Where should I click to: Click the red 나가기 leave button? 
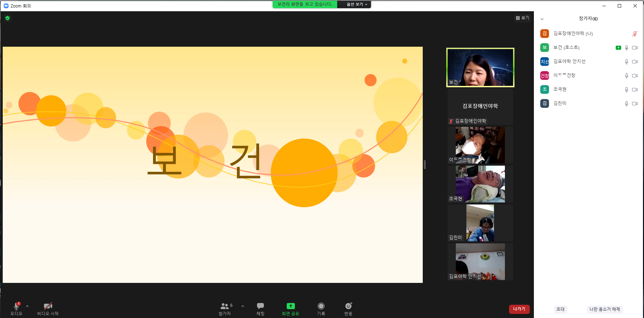coord(519,309)
